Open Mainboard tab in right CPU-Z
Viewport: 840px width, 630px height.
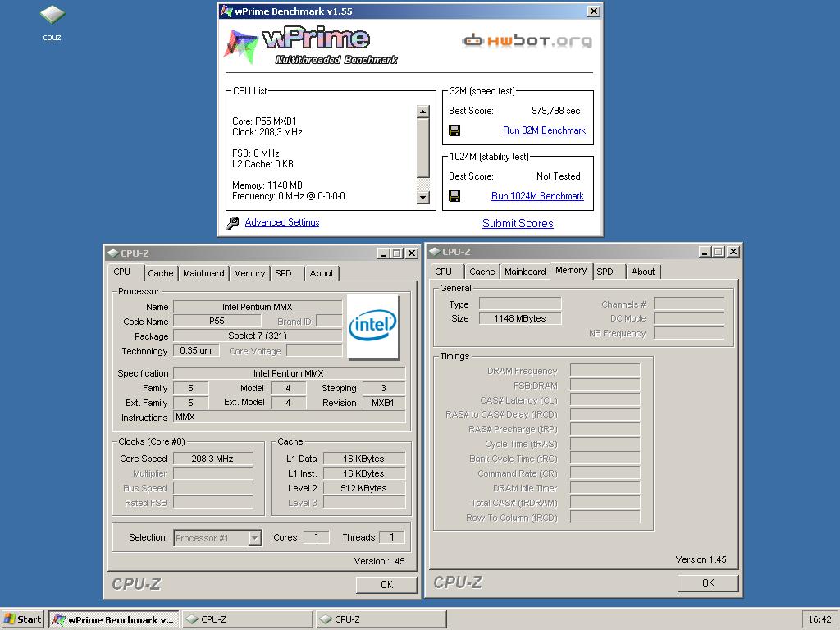[525, 272]
